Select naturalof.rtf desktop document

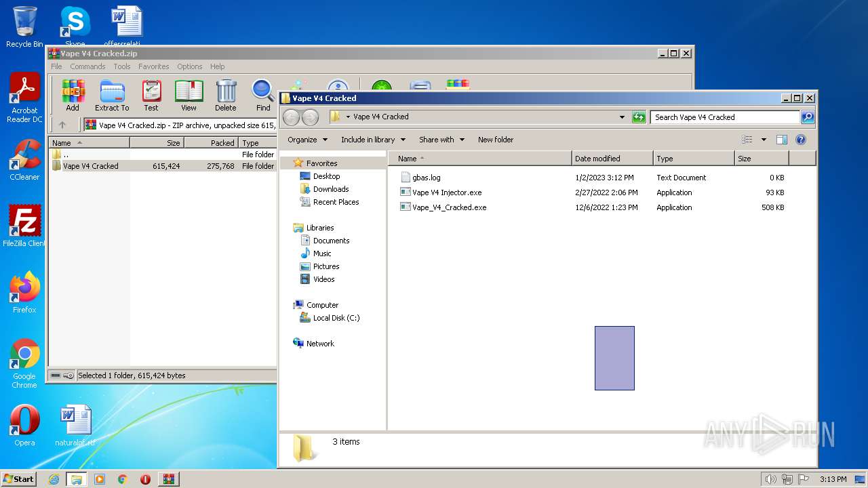point(75,426)
